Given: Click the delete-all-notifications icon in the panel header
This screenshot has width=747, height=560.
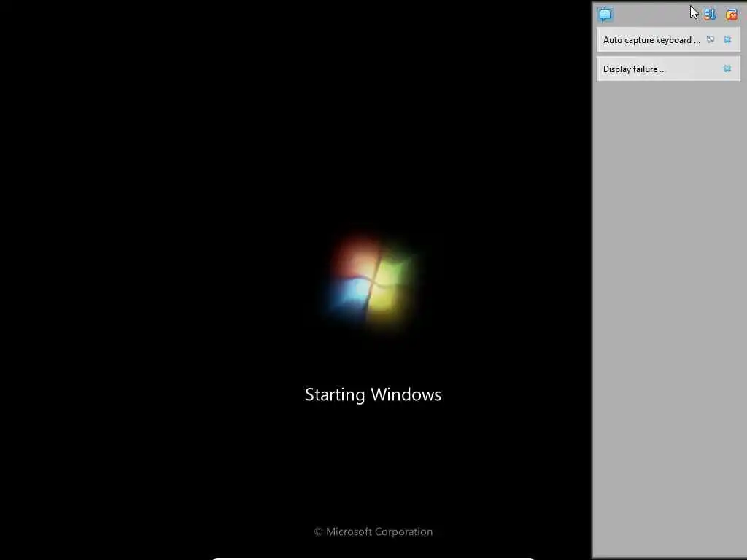Looking at the screenshot, I should coord(731,15).
